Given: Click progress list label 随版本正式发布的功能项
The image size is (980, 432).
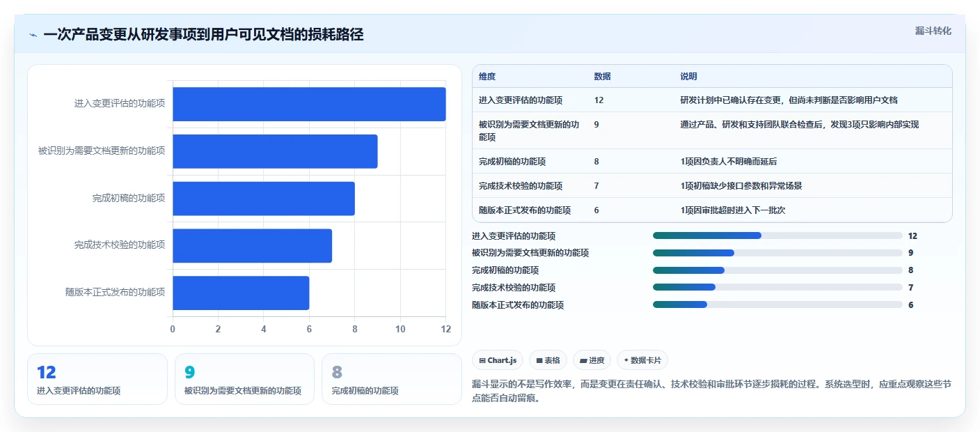Looking at the screenshot, I should tap(518, 305).
